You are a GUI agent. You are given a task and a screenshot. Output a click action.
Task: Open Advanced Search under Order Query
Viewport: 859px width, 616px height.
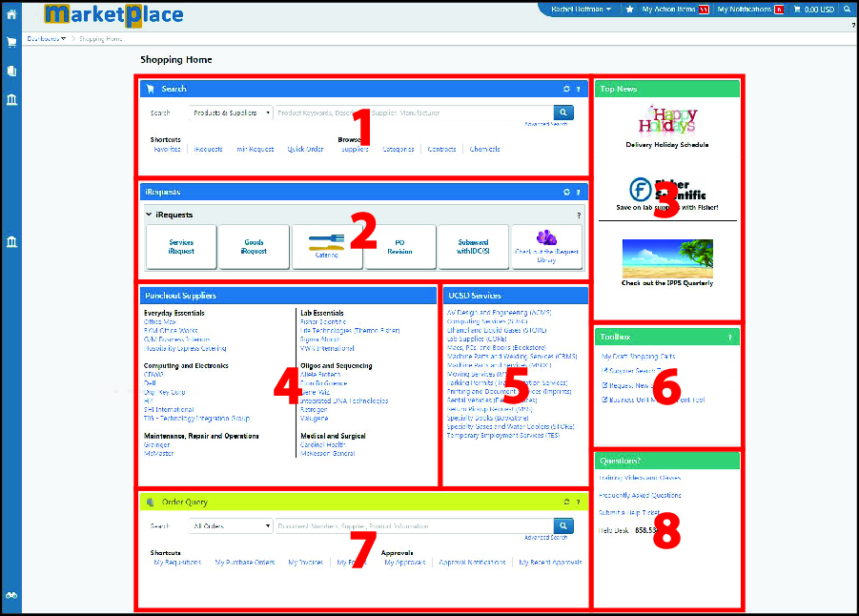point(545,538)
